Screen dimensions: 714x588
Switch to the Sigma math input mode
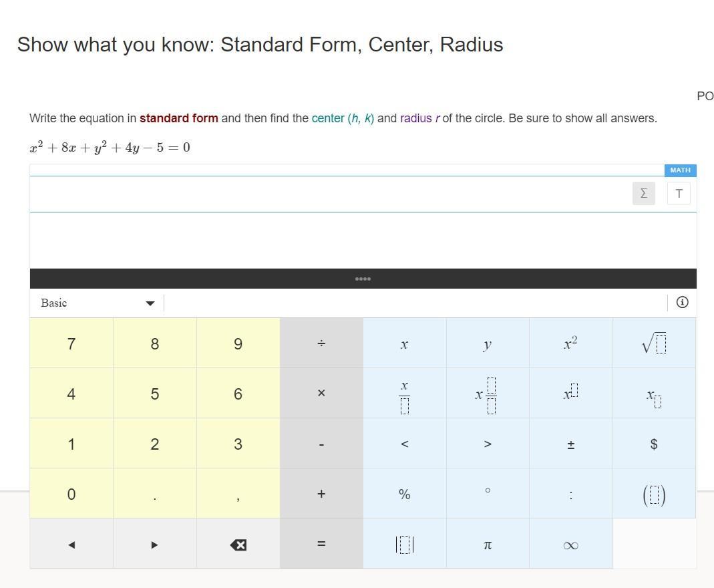[643, 194]
